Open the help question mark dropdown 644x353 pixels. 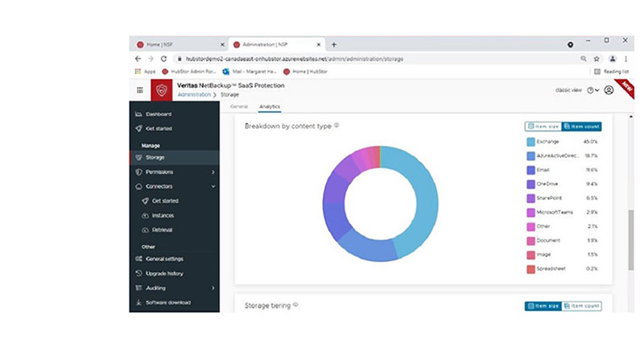592,90
